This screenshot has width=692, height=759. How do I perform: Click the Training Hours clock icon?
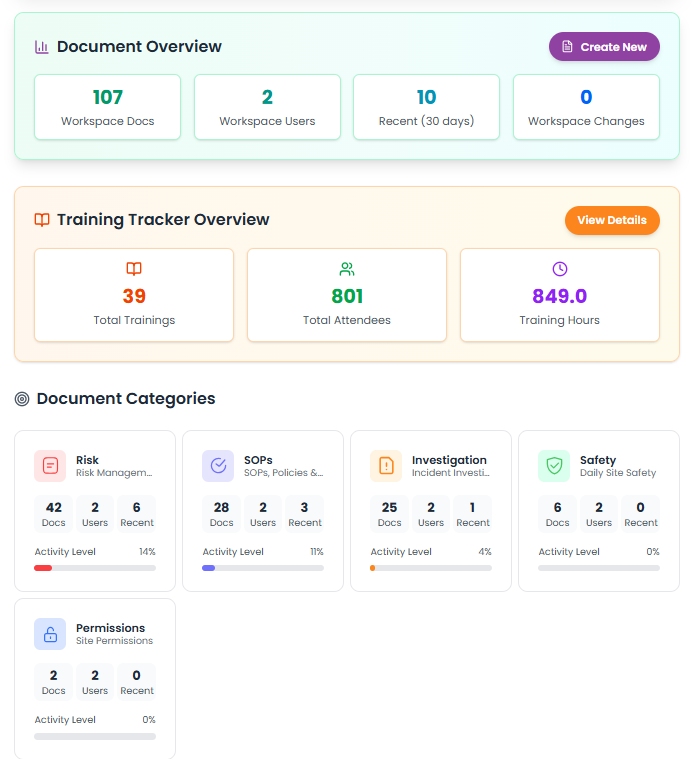560,269
